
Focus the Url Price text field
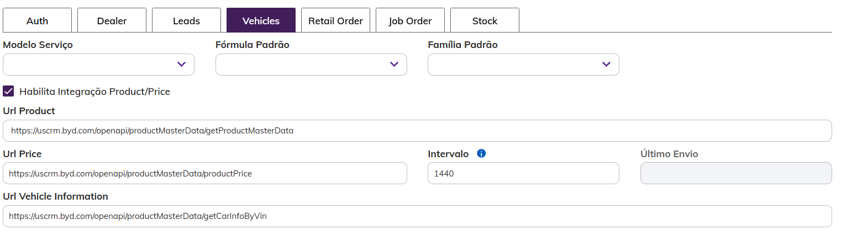pyautogui.click(x=204, y=173)
